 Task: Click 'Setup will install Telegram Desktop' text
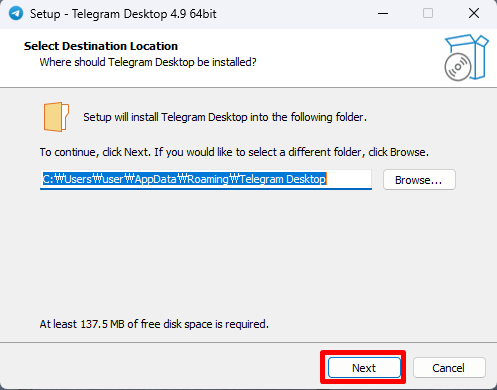(x=225, y=117)
